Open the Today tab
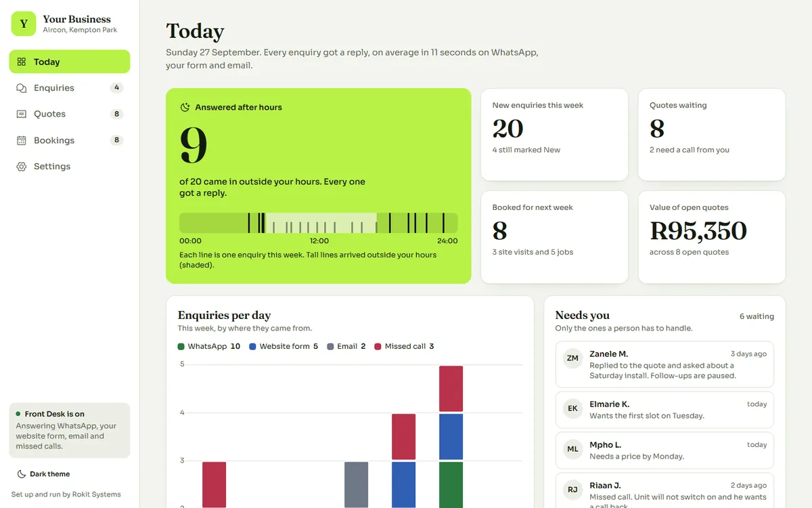 click(70, 62)
